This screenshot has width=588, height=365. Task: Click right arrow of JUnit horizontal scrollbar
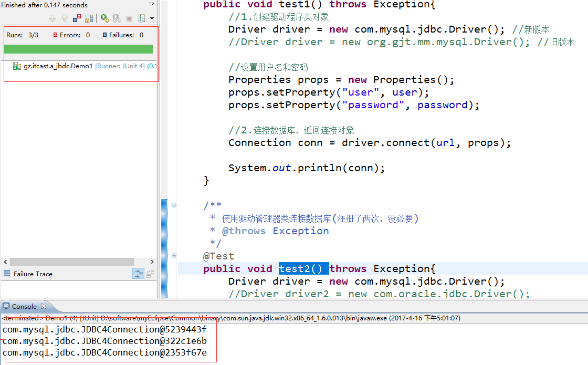[x=152, y=262]
